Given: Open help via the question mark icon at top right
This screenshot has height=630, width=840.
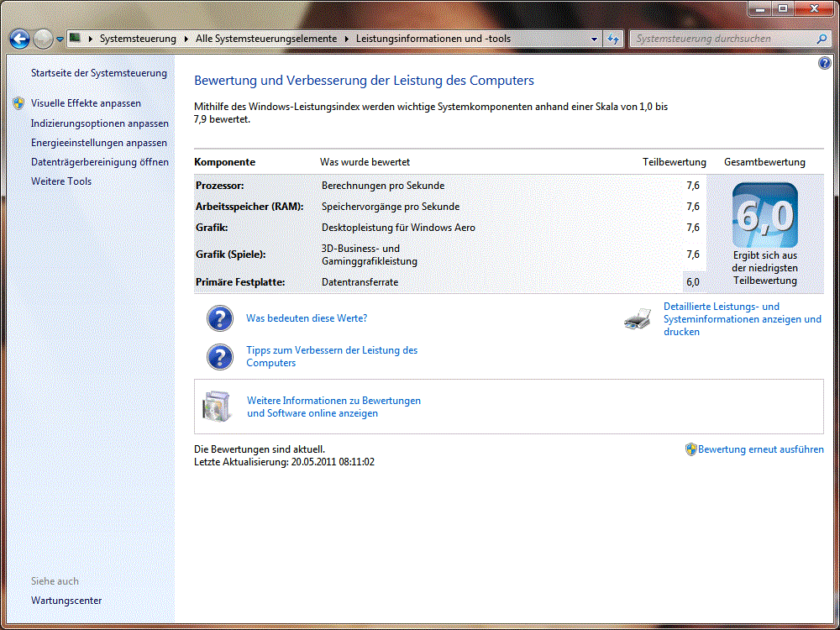Looking at the screenshot, I should (824, 64).
